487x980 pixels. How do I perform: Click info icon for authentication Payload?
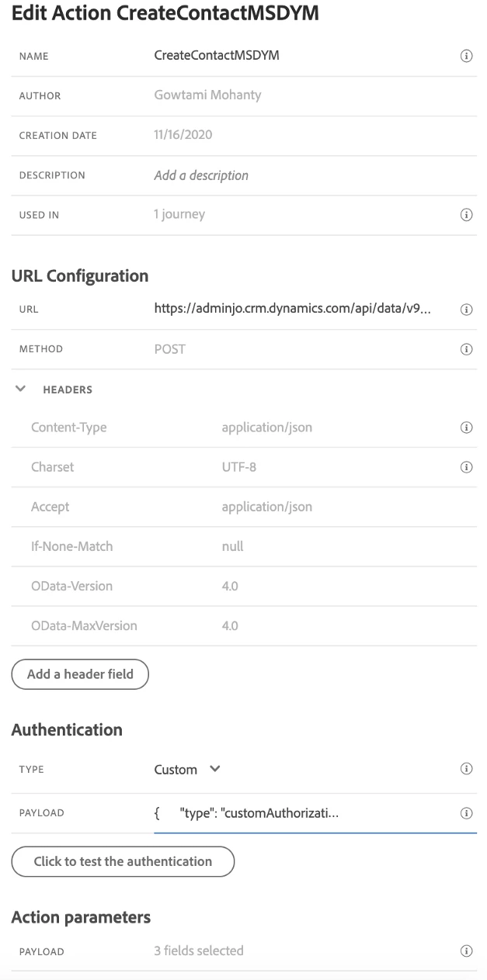[467, 813]
